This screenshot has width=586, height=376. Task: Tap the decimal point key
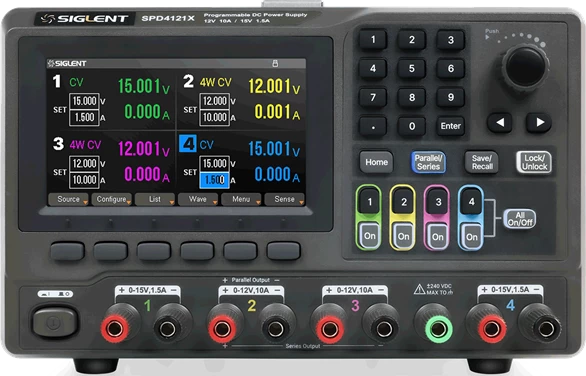pyautogui.click(x=373, y=126)
